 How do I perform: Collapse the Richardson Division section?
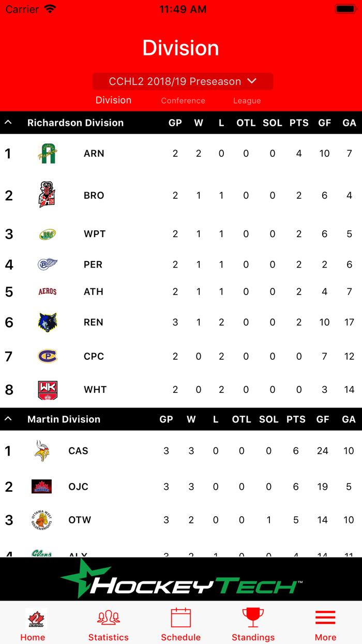pyautogui.click(x=7, y=123)
